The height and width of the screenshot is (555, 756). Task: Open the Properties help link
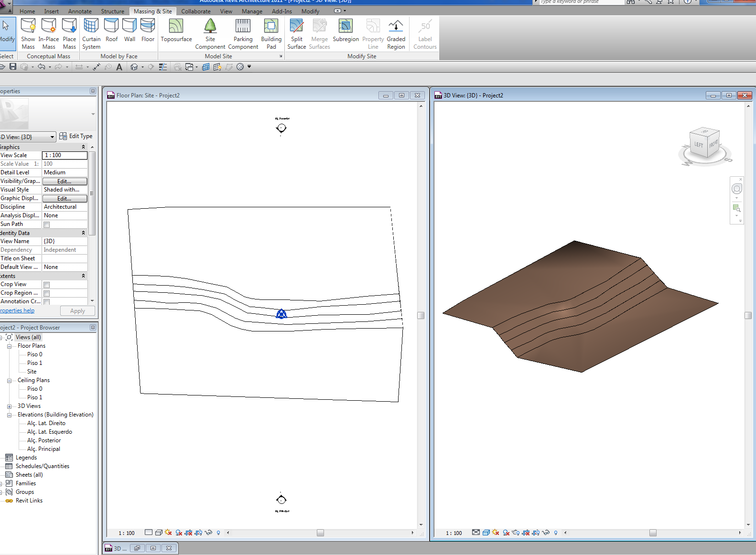tap(17, 310)
